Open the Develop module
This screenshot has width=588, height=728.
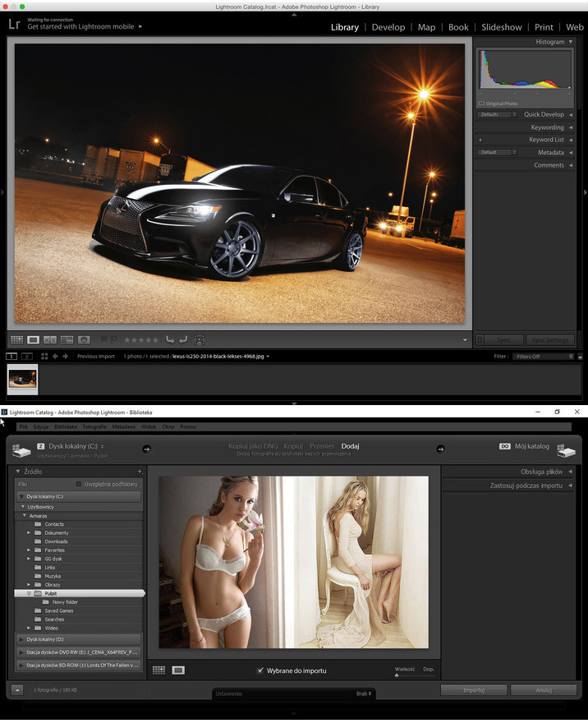(388, 27)
